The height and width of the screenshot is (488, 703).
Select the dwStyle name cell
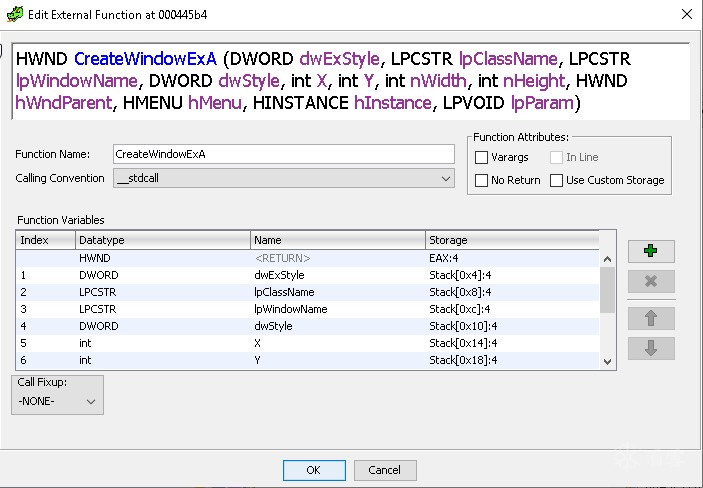point(338,327)
